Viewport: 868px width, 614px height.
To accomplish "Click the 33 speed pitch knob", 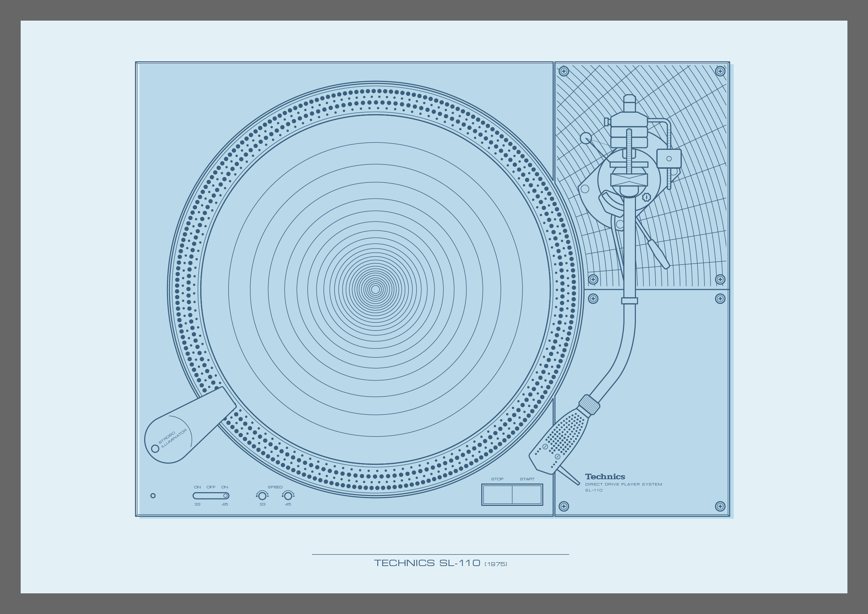I will [x=262, y=496].
